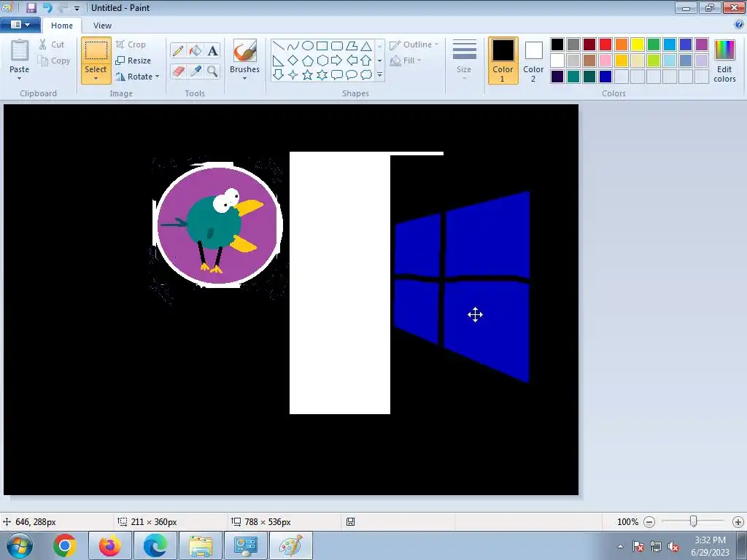
Task: Choose the Fill with color bucket tool
Action: (196, 50)
